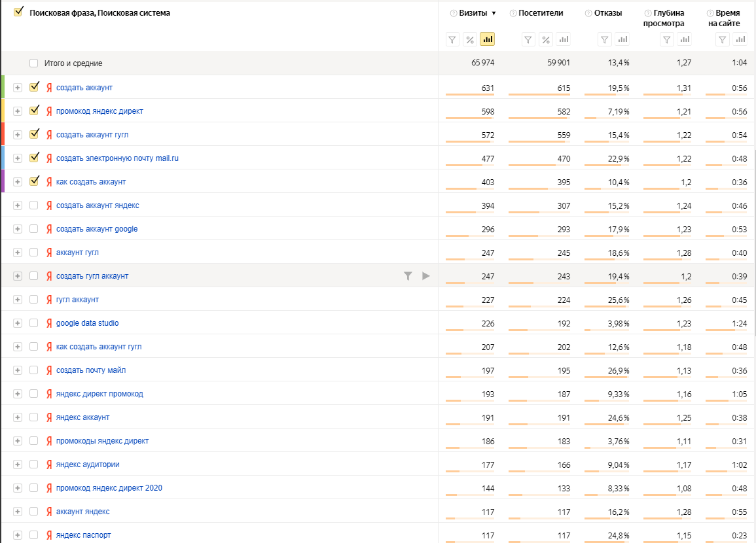Expand the промокоды яндекс директ row
Viewport: 756px width, 543px height.
[x=18, y=441]
